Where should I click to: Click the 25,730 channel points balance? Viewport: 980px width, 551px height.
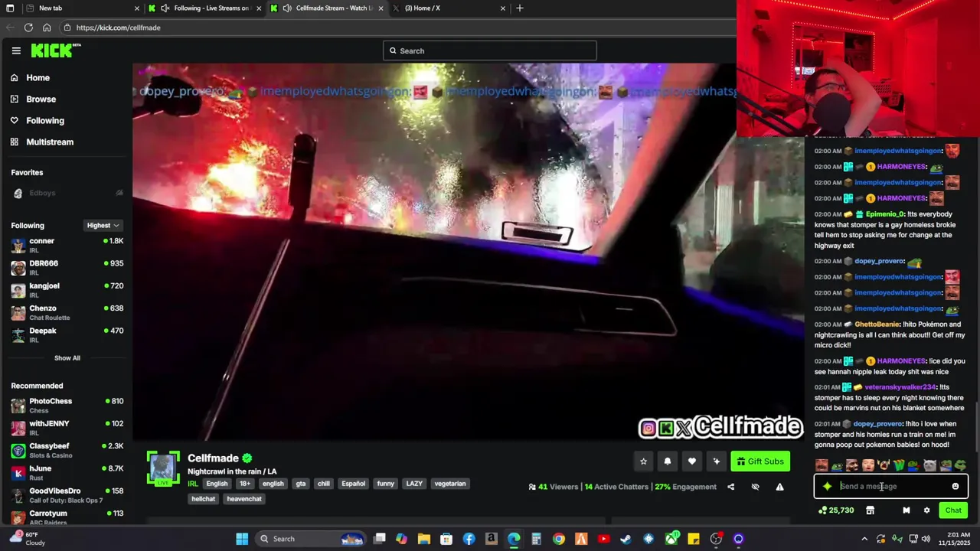click(x=836, y=510)
